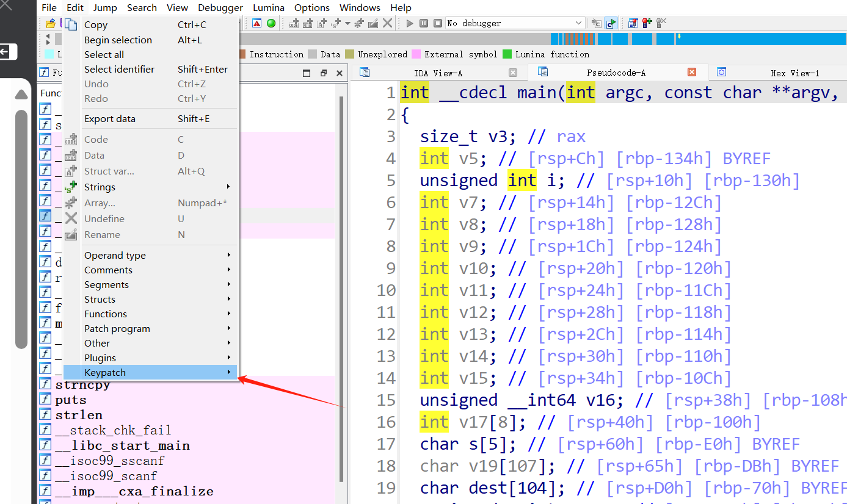The height and width of the screenshot is (504, 847).
Task: Click the delete breakpoint toolbar icon
Action: [x=661, y=23]
